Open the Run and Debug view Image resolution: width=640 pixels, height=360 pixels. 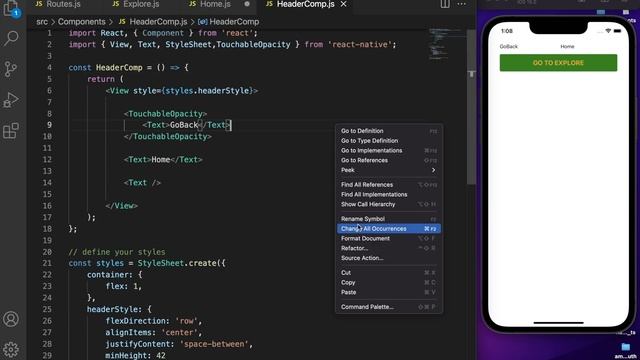(x=11, y=100)
